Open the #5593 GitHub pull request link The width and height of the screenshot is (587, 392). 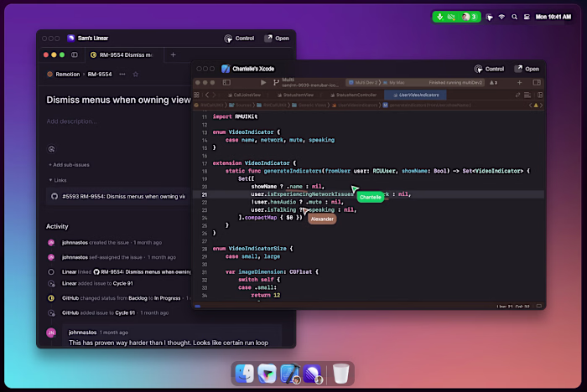pos(118,196)
